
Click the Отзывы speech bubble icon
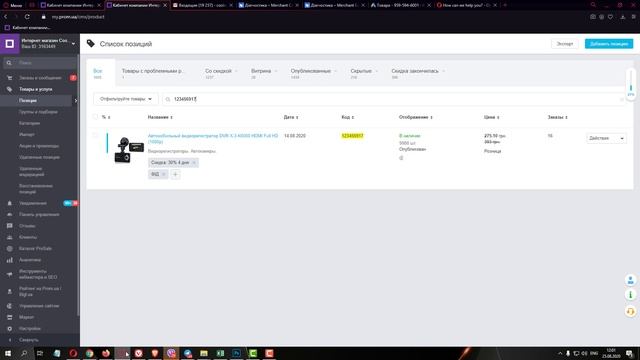point(9,226)
